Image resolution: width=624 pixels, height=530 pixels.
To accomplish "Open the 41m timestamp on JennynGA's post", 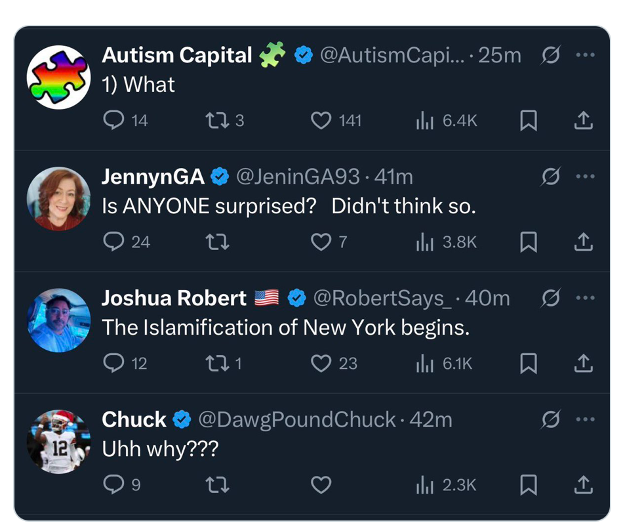I will click(393, 177).
